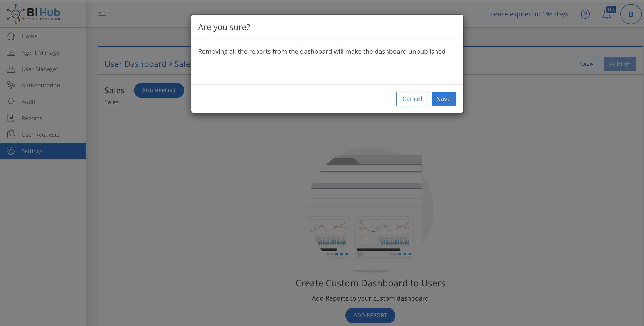The width and height of the screenshot is (644, 326).
Task: Open the Agent Manager section
Action: pyautogui.click(x=42, y=52)
